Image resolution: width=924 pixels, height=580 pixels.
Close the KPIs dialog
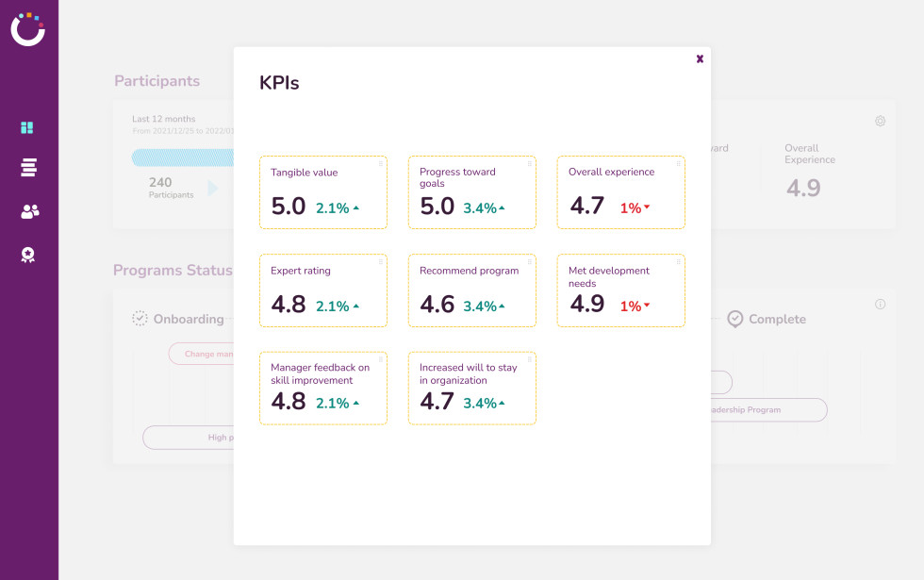pyautogui.click(x=700, y=58)
